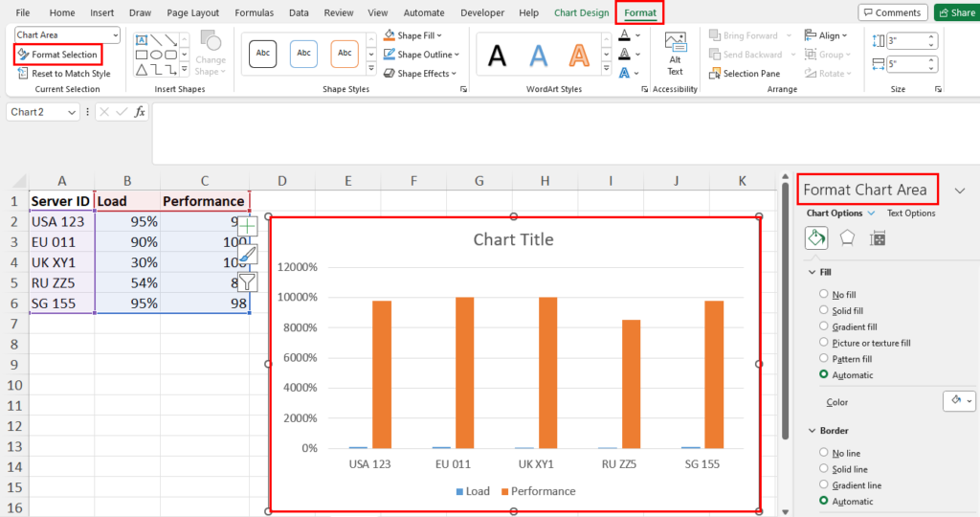Click the Alt Text button
The image size is (980, 517).
tap(675, 54)
